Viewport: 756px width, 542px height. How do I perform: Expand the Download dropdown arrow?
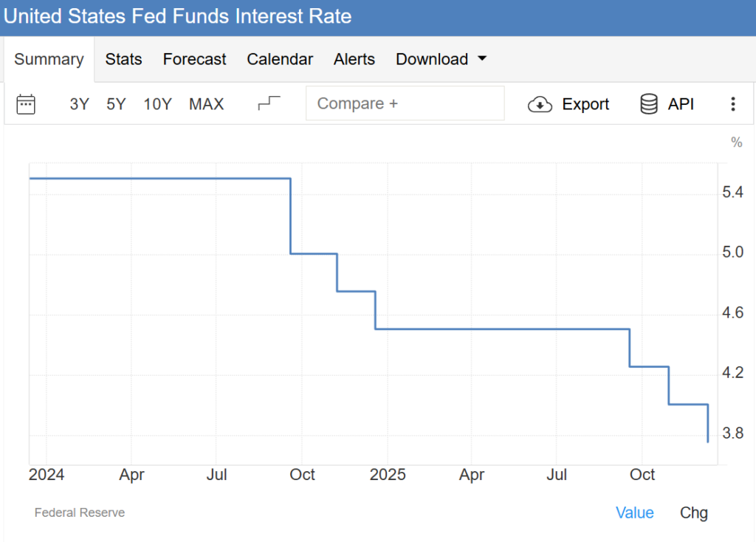click(482, 58)
